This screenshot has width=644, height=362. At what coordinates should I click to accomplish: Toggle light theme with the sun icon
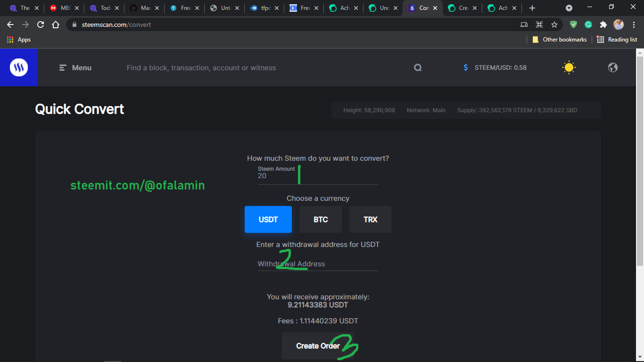pyautogui.click(x=569, y=67)
